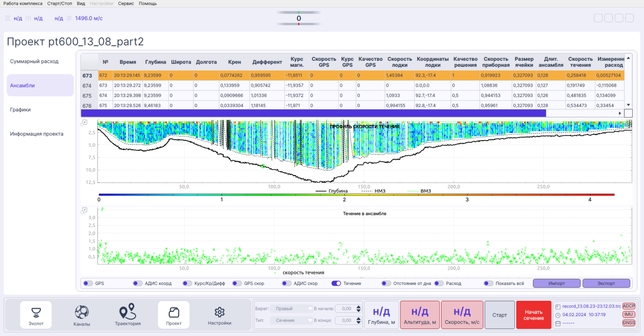Increase the В начале spinner value
This screenshot has width=644, height=336.
point(358,307)
